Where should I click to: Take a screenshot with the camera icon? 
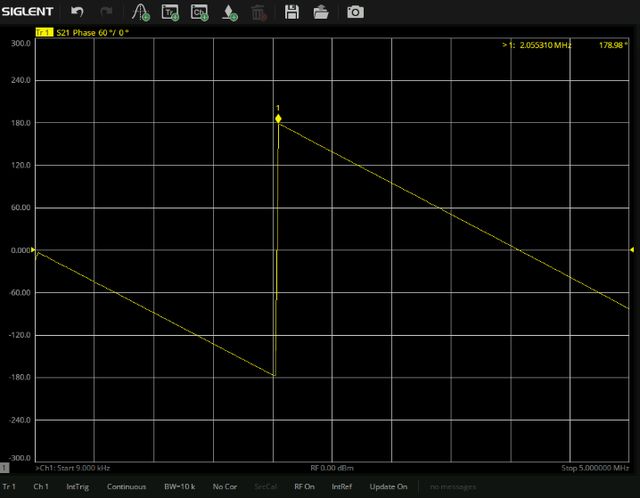pyautogui.click(x=355, y=12)
